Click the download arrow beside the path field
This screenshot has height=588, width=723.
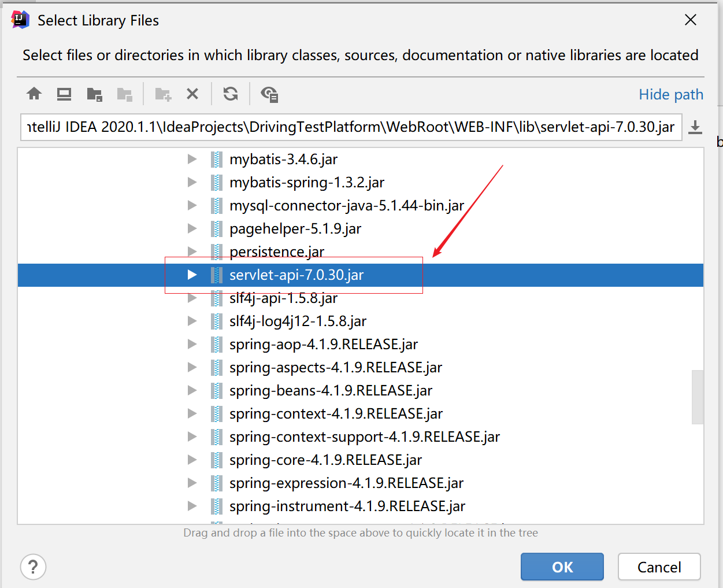point(695,126)
